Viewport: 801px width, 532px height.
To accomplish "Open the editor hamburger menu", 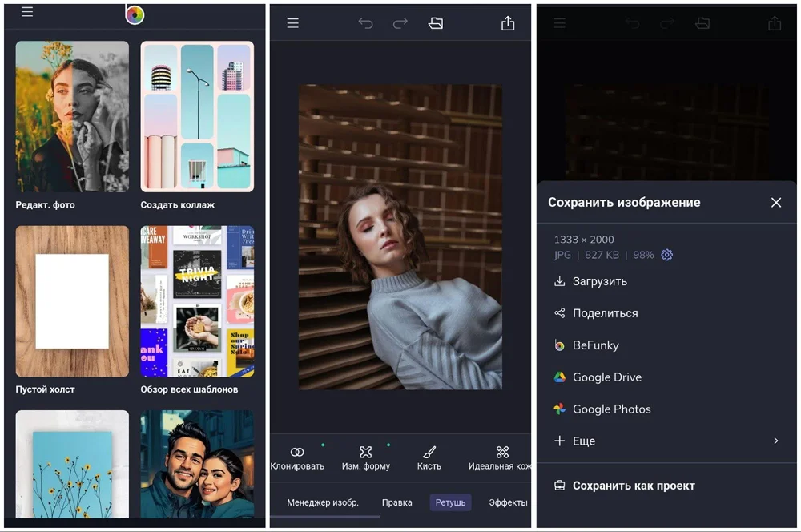I will pos(293,23).
